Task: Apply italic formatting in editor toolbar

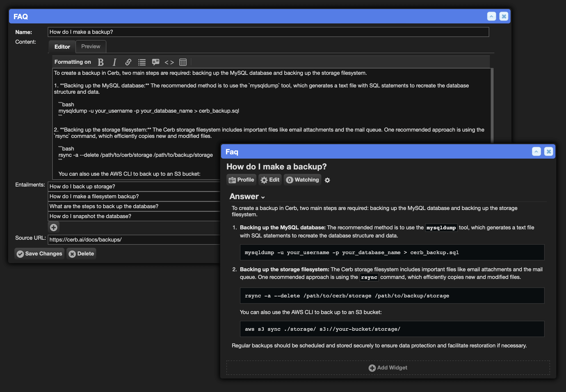Action: tap(114, 62)
